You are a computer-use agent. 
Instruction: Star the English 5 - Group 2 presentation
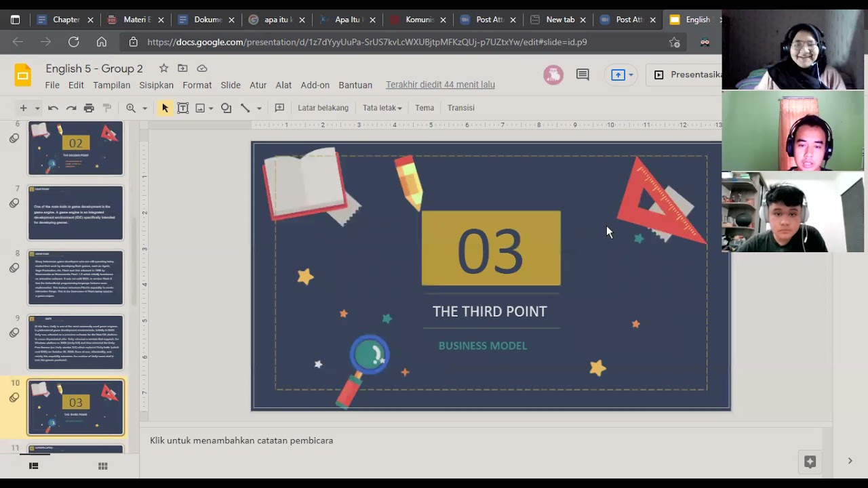(163, 68)
